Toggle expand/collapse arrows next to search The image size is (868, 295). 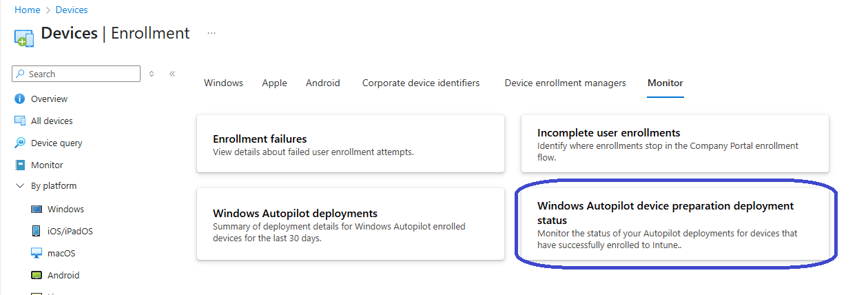tap(152, 74)
